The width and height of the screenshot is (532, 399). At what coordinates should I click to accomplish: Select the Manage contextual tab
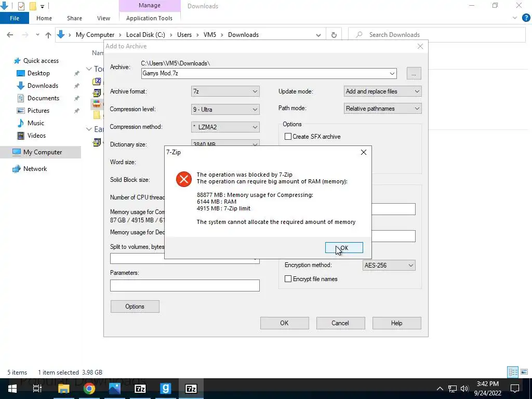pos(149,5)
